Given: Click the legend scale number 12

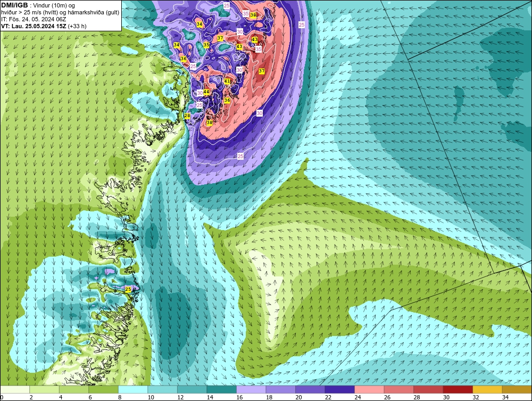Looking at the screenshot, I should point(180,397).
